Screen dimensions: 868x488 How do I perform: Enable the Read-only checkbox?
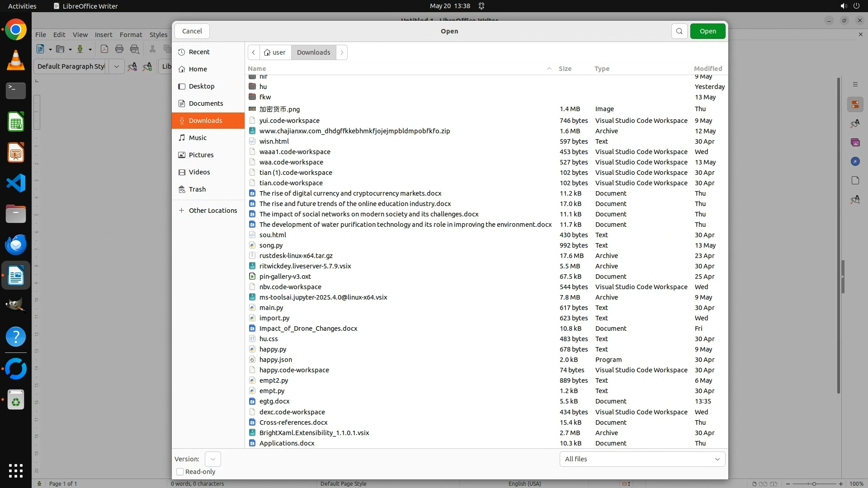pos(180,472)
